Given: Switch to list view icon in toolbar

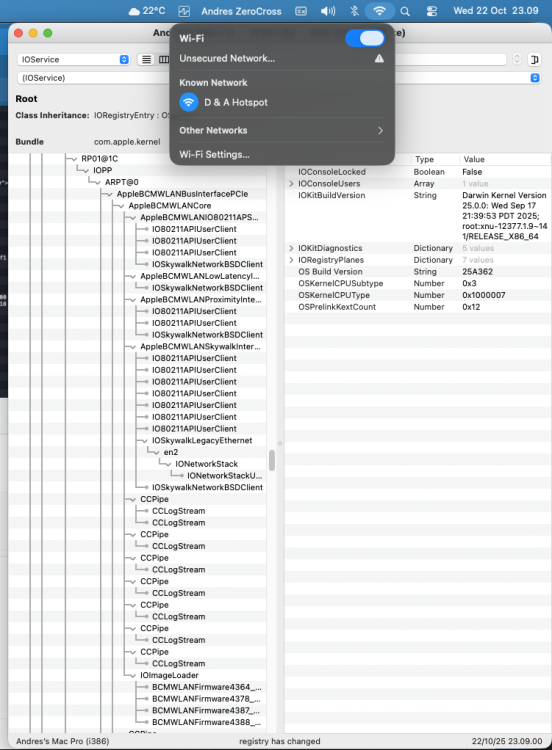Looking at the screenshot, I should pos(146,59).
